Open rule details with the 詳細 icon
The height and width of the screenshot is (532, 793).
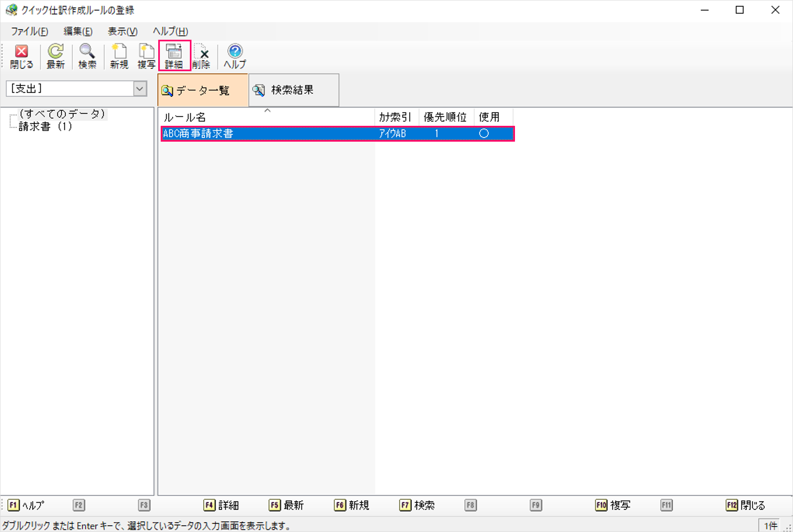(x=174, y=56)
